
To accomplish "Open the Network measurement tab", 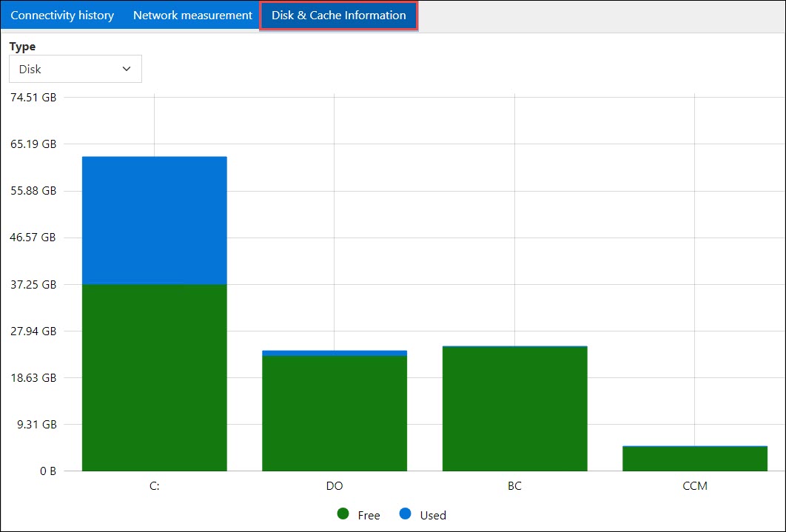I will click(192, 16).
